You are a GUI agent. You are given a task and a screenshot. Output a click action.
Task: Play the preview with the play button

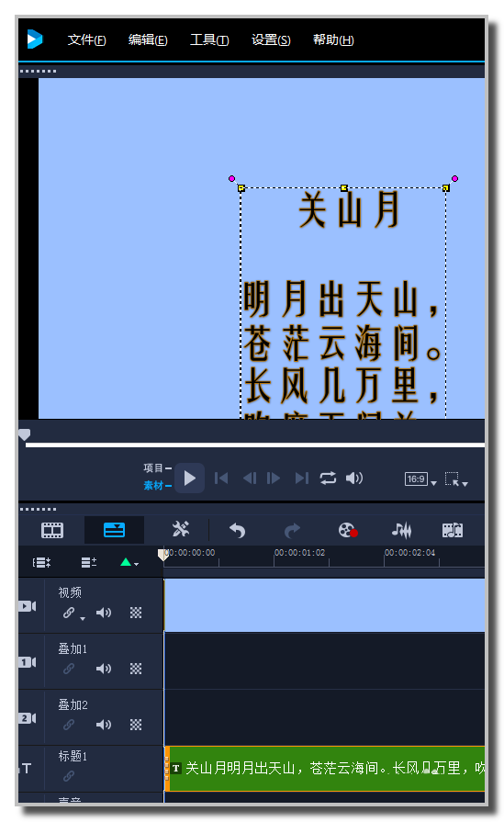click(x=190, y=479)
